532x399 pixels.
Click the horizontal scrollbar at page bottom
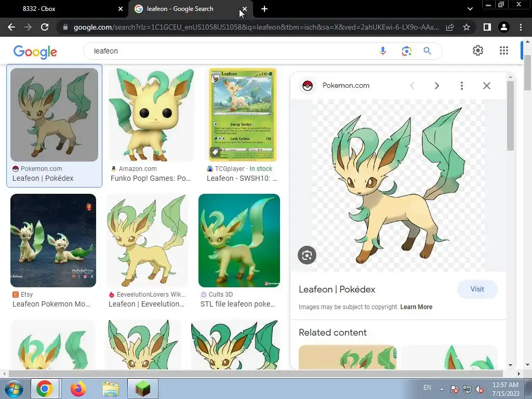(x=256, y=374)
